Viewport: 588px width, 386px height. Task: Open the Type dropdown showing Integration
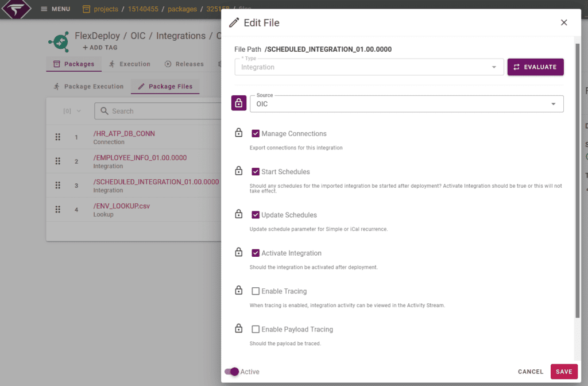pyautogui.click(x=369, y=67)
